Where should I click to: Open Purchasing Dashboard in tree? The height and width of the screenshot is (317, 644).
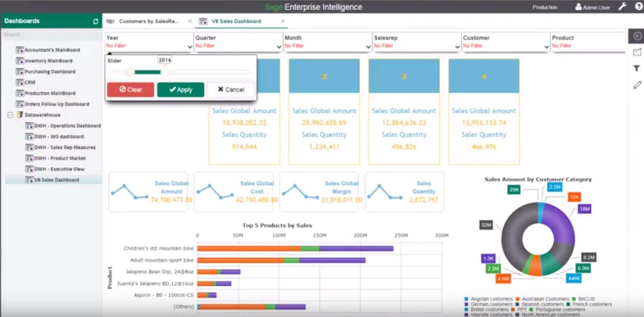pos(50,71)
